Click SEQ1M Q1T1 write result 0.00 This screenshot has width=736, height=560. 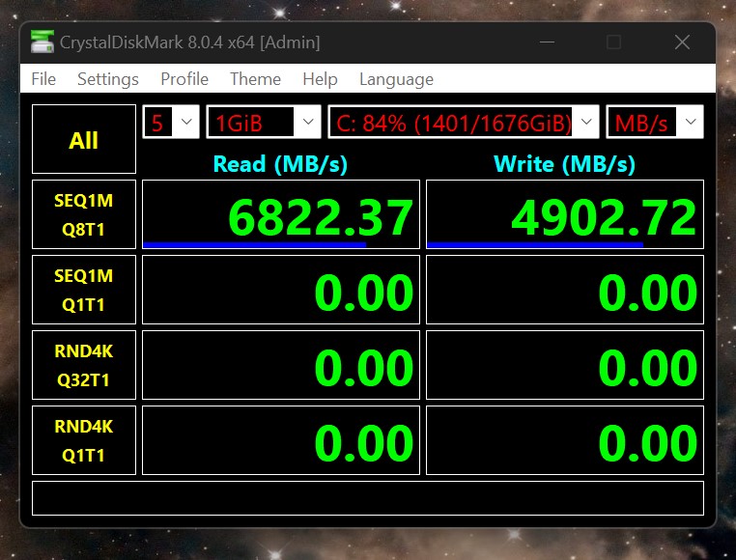(x=565, y=290)
